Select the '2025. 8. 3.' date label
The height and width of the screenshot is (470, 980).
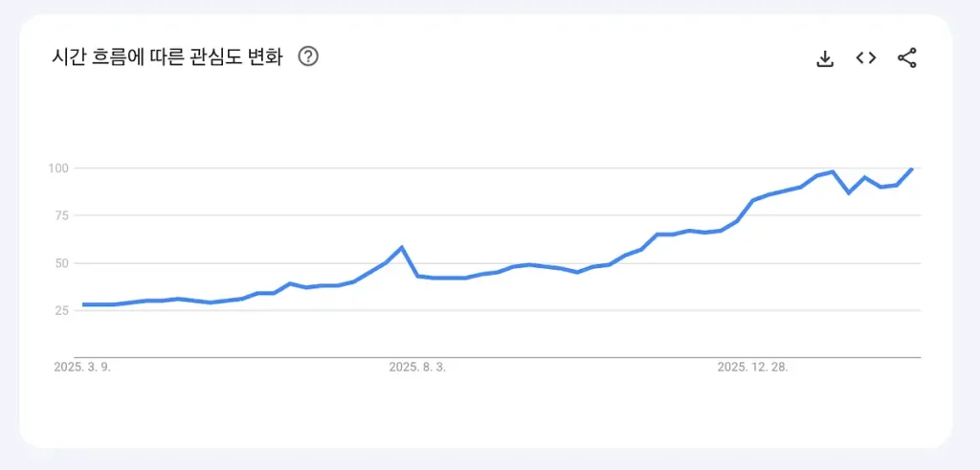pyautogui.click(x=417, y=367)
